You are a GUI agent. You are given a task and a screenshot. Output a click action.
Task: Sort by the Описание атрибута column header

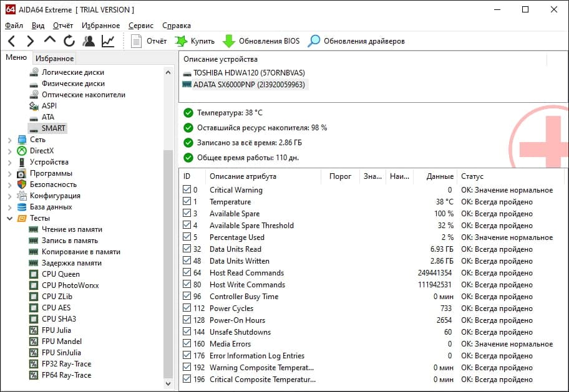point(264,176)
